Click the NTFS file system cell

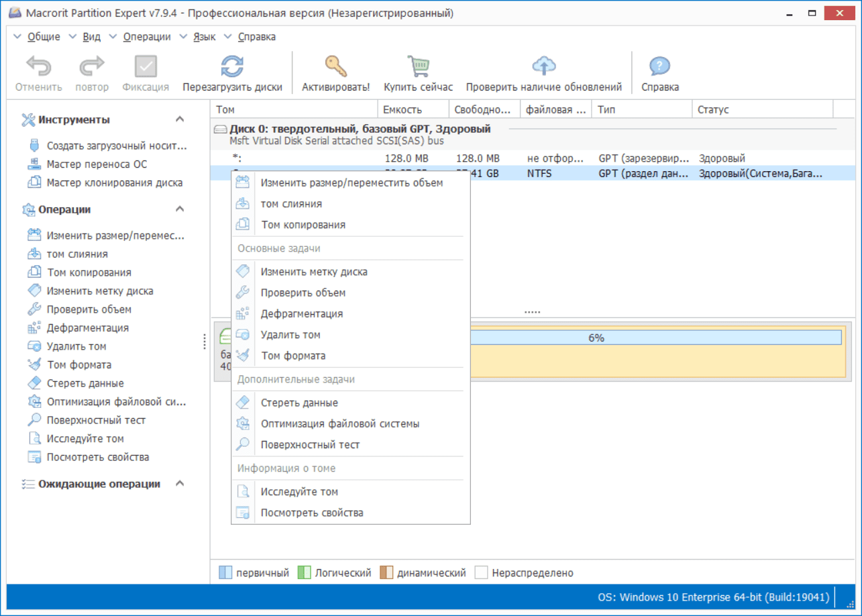539,174
